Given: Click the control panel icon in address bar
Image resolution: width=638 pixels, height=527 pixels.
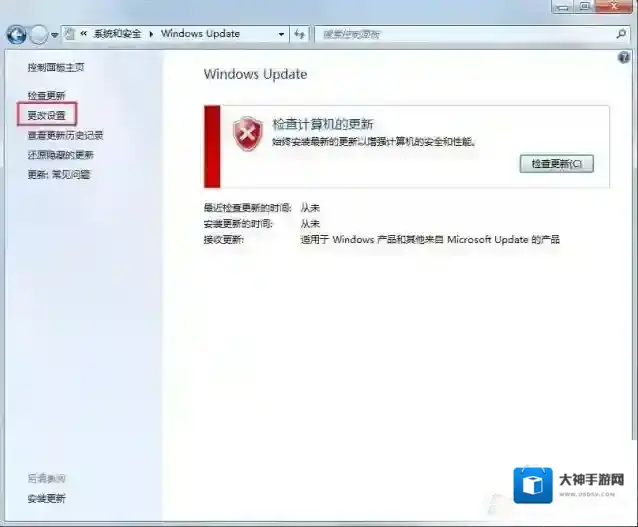Looking at the screenshot, I should [70, 34].
